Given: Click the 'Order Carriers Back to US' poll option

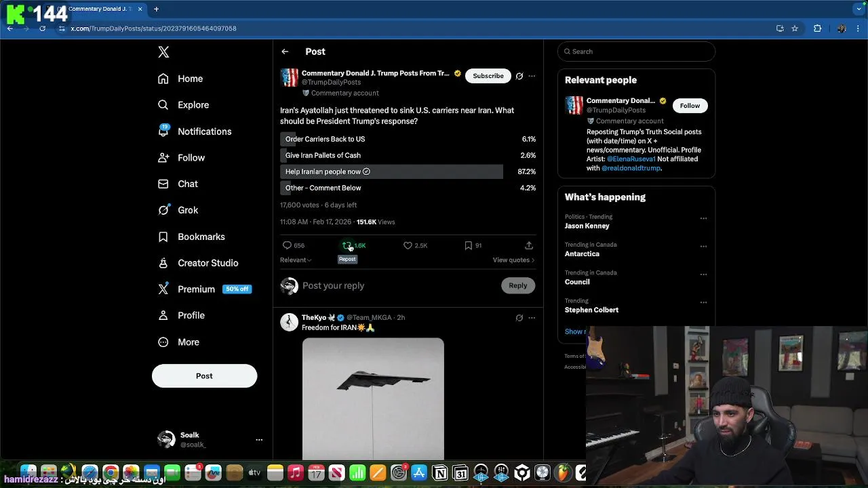Looking at the screenshot, I should click(x=408, y=139).
